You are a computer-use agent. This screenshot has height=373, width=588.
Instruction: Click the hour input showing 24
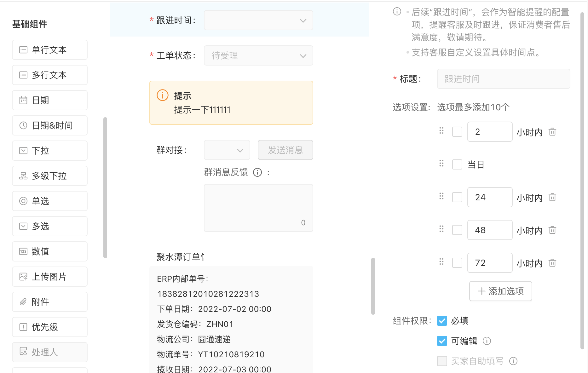pyautogui.click(x=490, y=197)
